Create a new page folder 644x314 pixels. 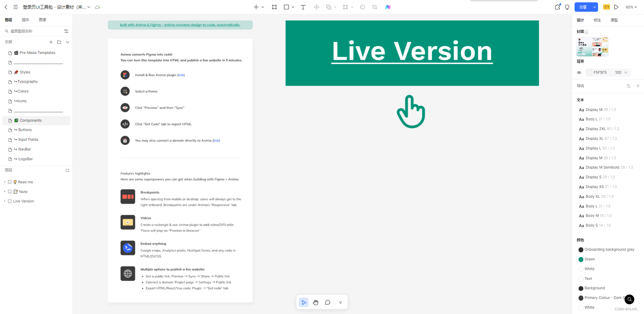tap(59, 42)
